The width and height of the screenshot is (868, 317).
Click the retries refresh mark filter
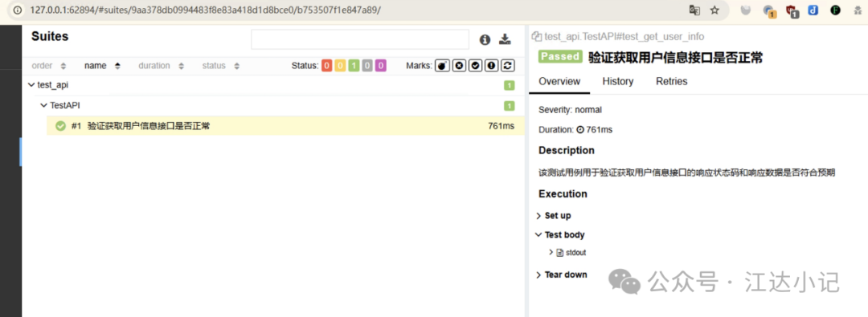click(508, 66)
